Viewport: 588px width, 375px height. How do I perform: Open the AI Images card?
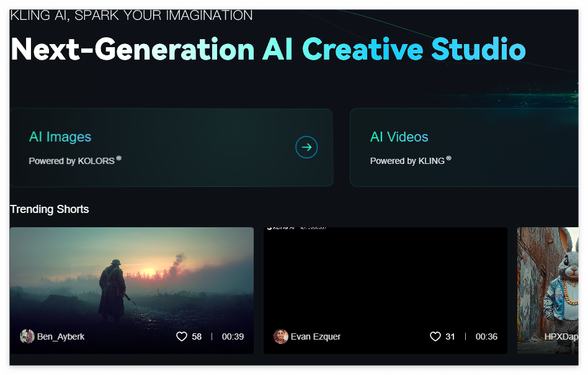171,147
